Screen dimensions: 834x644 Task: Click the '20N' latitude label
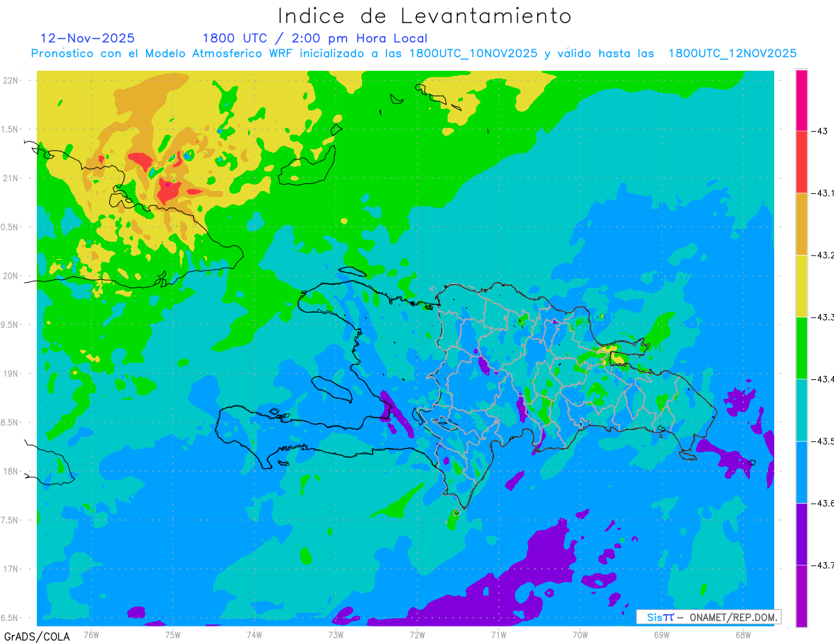pos(12,276)
